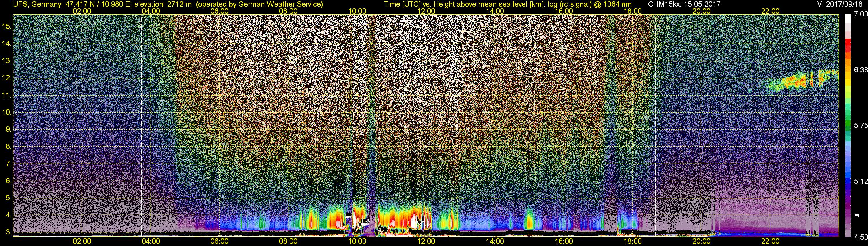Screen dimensions: 868x246
Task: Click the small 'eq' label beside the colorbar
Action: tap(857, 215)
